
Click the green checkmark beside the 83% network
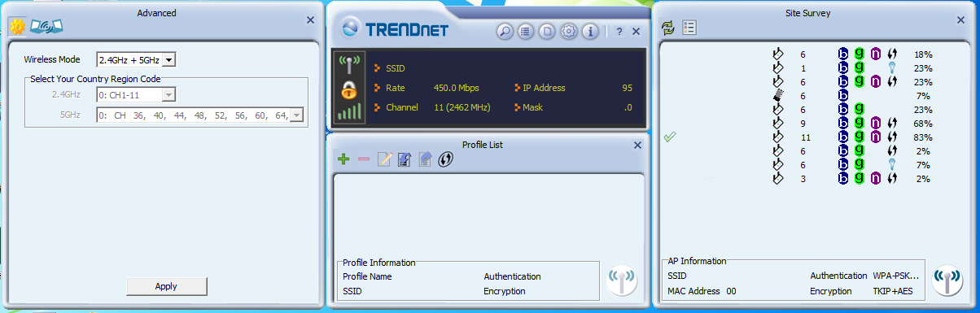tap(670, 137)
